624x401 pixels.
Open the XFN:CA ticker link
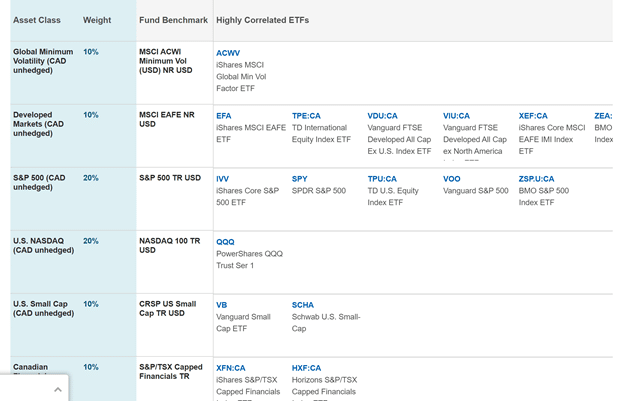tap(231, 368)
